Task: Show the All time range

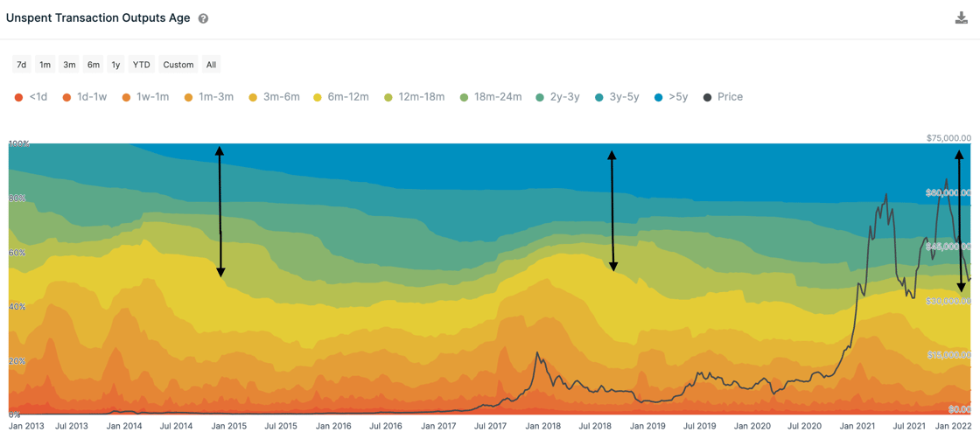Action: click(x=211, y=65)
